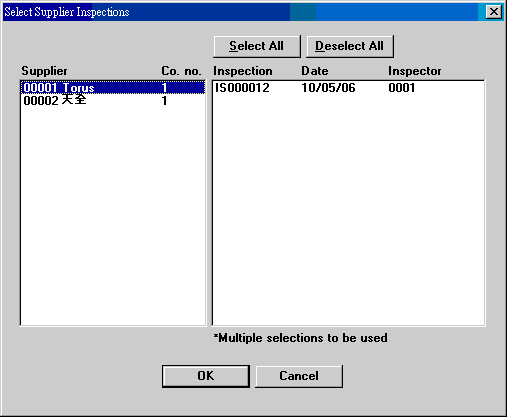Viewport: 507px width, 417px height.
Task: Select supplier 00001 Torus in list
Action: click(113, 88)
